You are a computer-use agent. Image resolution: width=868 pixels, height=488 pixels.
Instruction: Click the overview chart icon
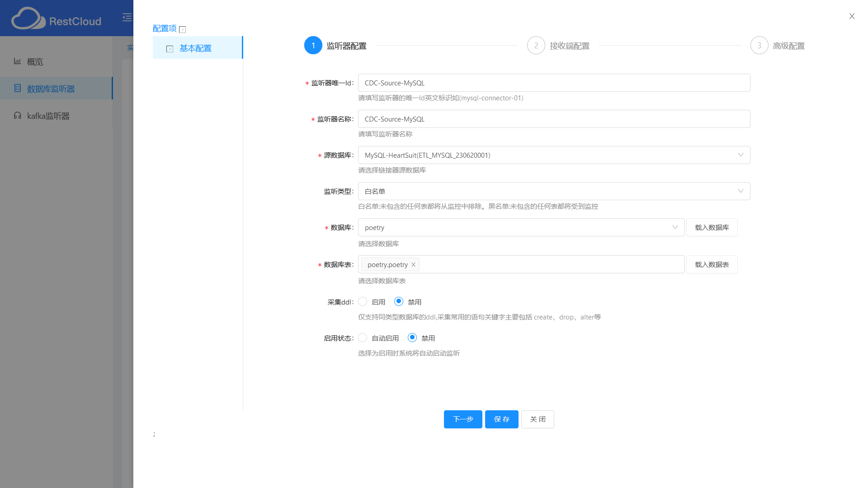coord(17,61)
